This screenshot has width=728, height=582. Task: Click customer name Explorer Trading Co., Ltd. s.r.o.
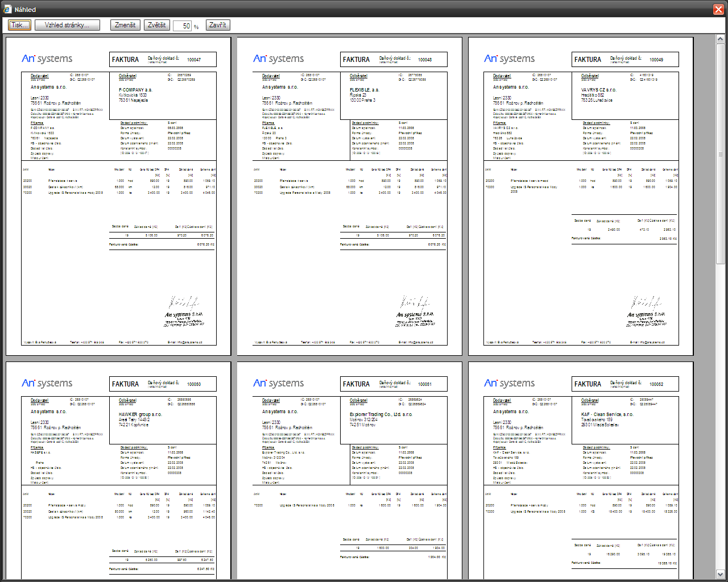(x=381, y=414)
